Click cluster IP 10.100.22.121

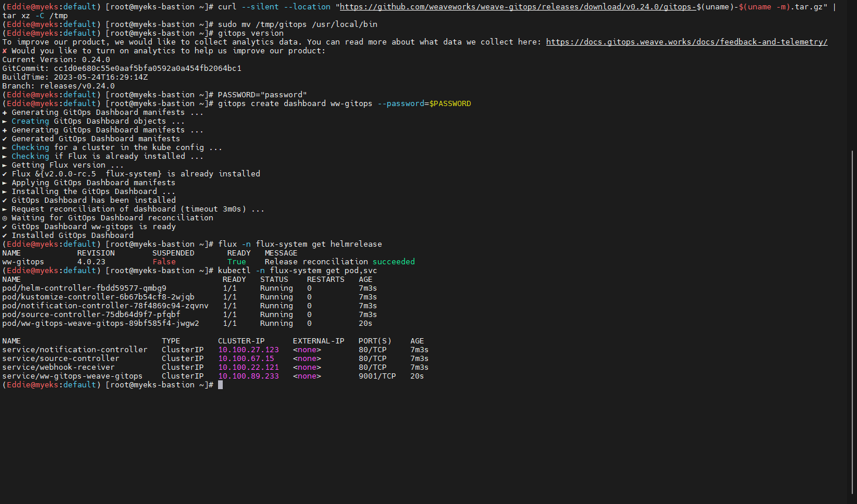pyautogui.click(x=249, y=367)
